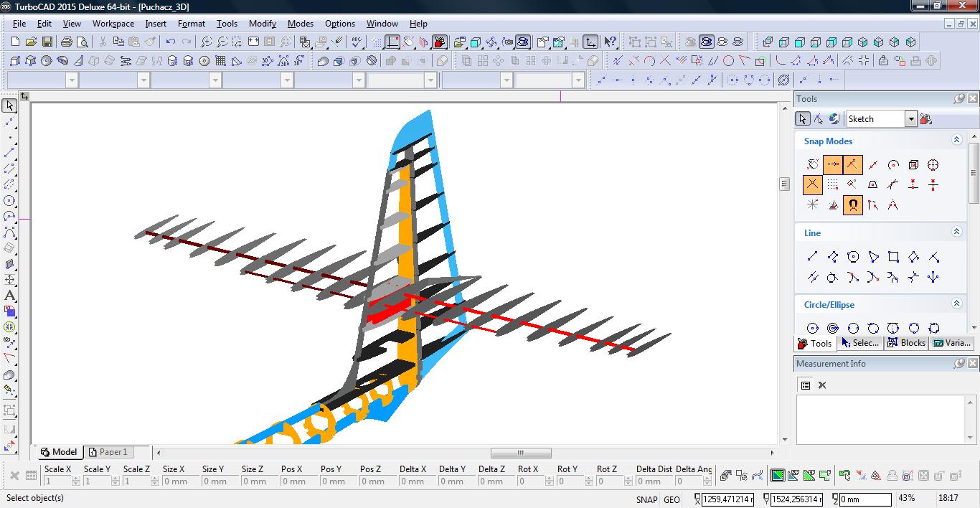This screenshot has width=980, height=508.
Task: Choose the Rectangle tool in Line section
Action: [x=893, y=257]
